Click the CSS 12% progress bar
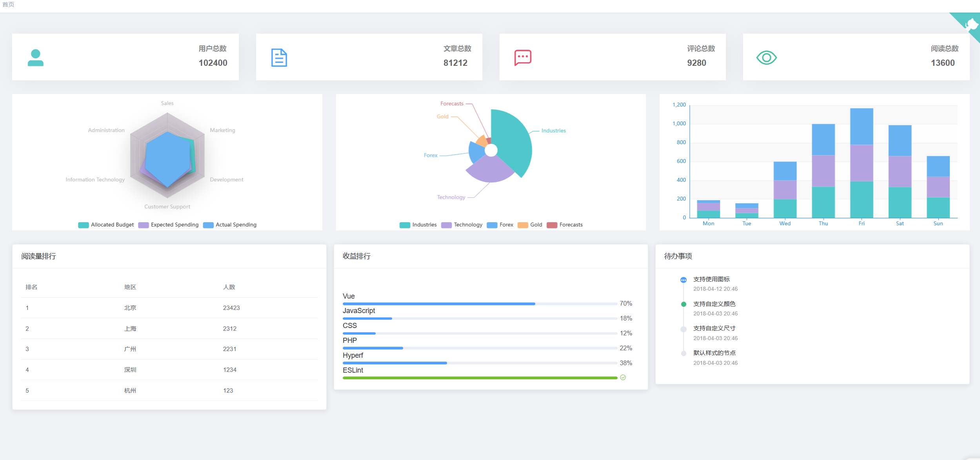 click(x=480, y=333)
